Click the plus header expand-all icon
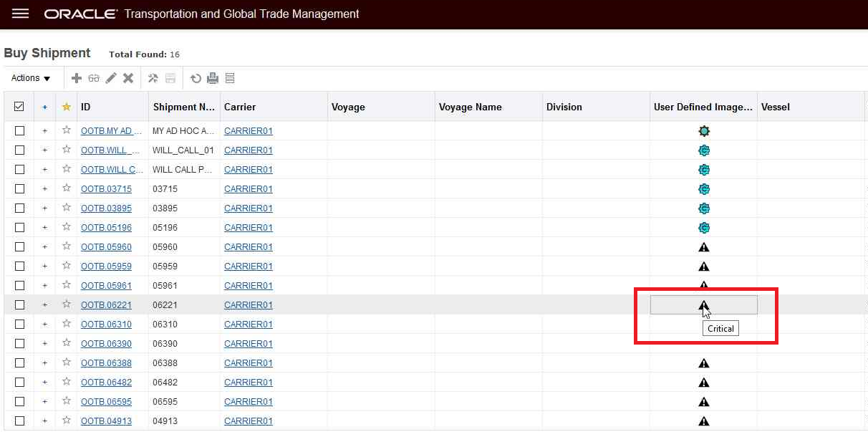Screen dimensions: 868x437 [44, 107]
